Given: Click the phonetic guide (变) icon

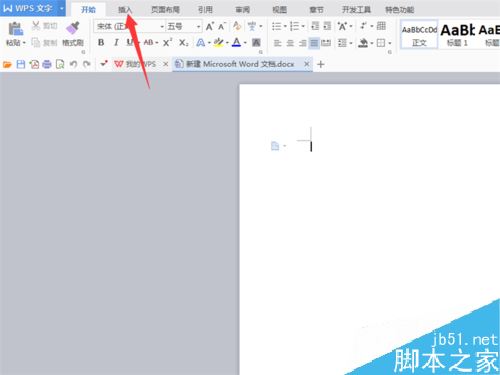Looking at the screenshot, I should [x=252, y=26].
